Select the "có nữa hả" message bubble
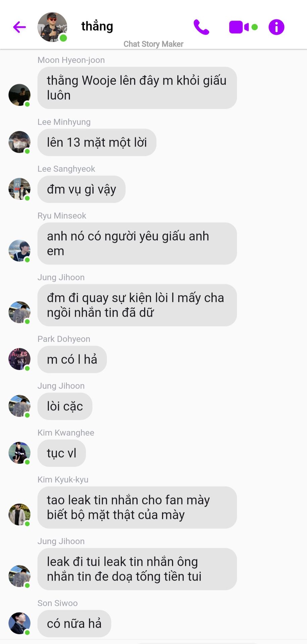Viewport: 307px width, 644px height. (74, 624)
